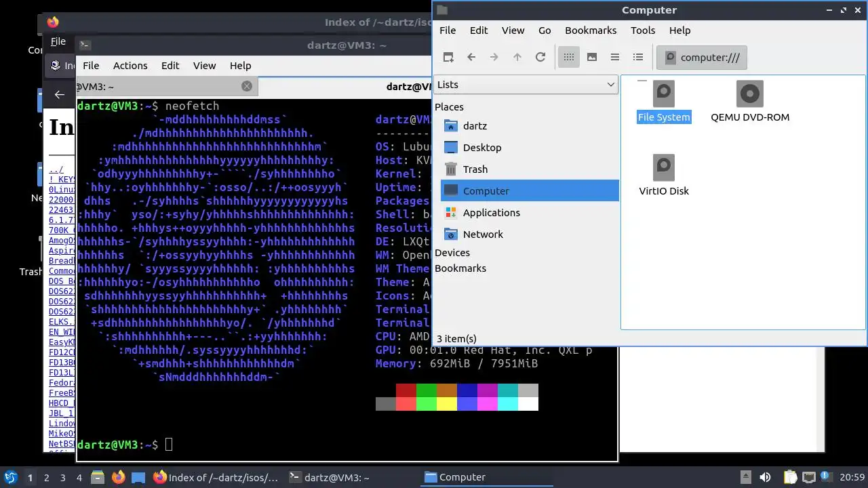Click the bright red color block in neofetch
The image size is (868, 488).
(406, 404)
